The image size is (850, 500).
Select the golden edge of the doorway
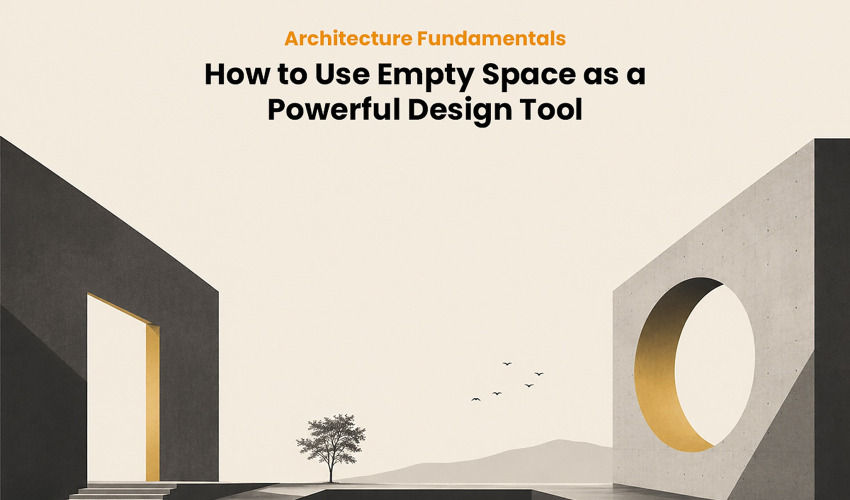[x=153, y=401]
